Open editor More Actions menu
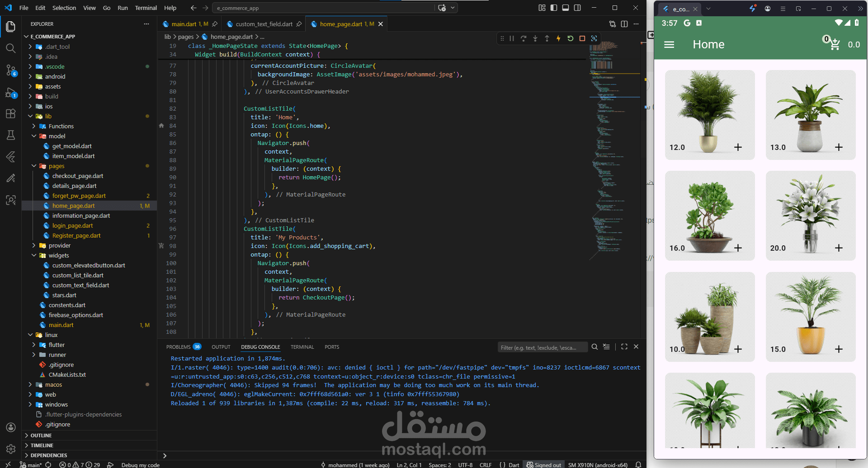The height and width of the screenshot is (468, 868). pyautogui.click(x=636, y=24)
